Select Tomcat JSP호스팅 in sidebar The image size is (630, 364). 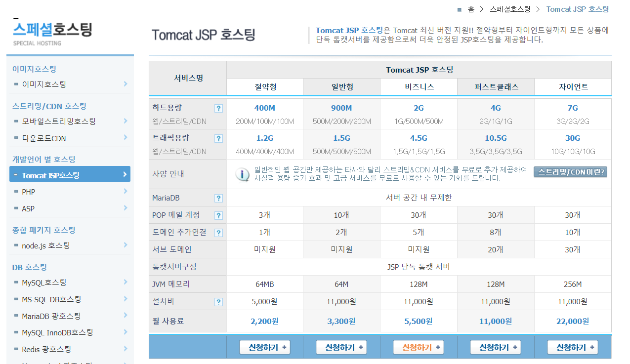[x=70, y=174]
